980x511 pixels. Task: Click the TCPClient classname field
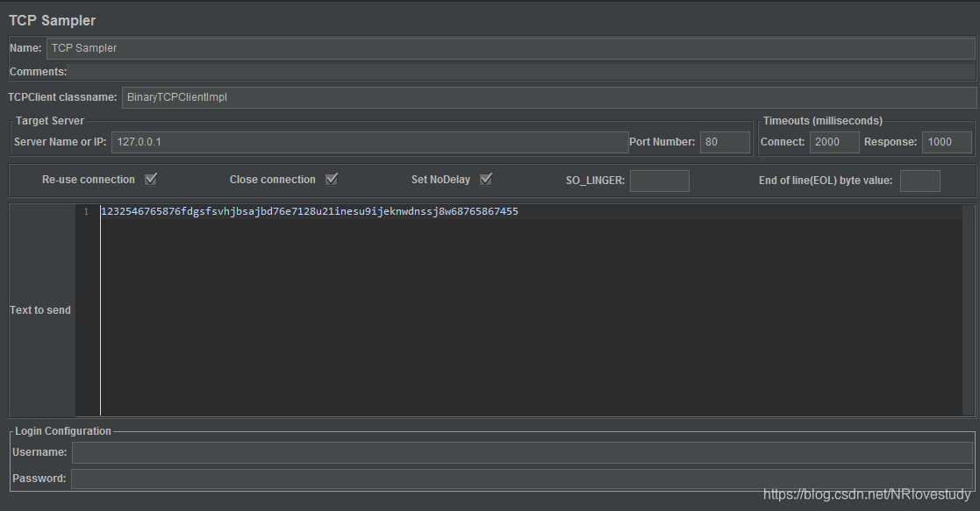tap(548, 97)
